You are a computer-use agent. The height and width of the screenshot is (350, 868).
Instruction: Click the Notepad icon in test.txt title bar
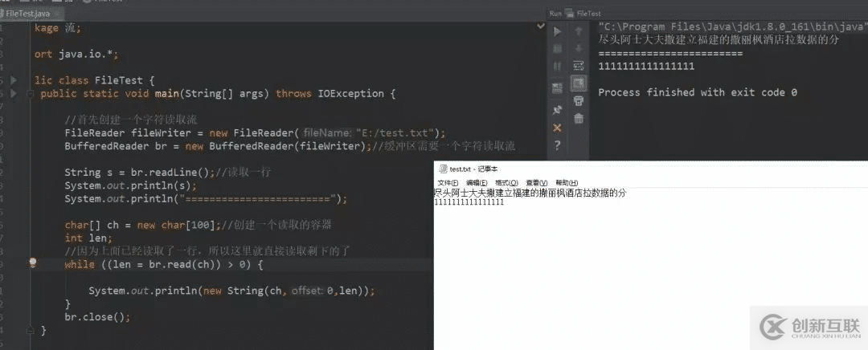click(x=443, y=169)
